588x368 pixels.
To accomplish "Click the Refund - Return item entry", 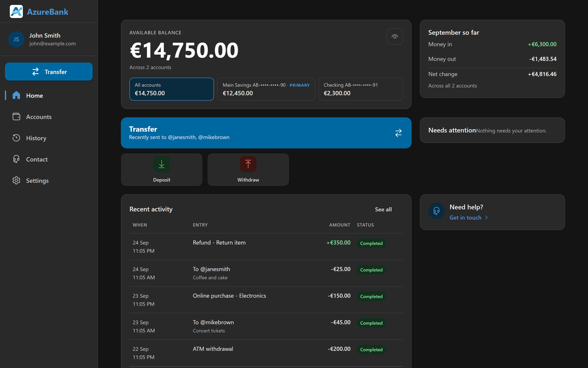I will click(219, 243).
